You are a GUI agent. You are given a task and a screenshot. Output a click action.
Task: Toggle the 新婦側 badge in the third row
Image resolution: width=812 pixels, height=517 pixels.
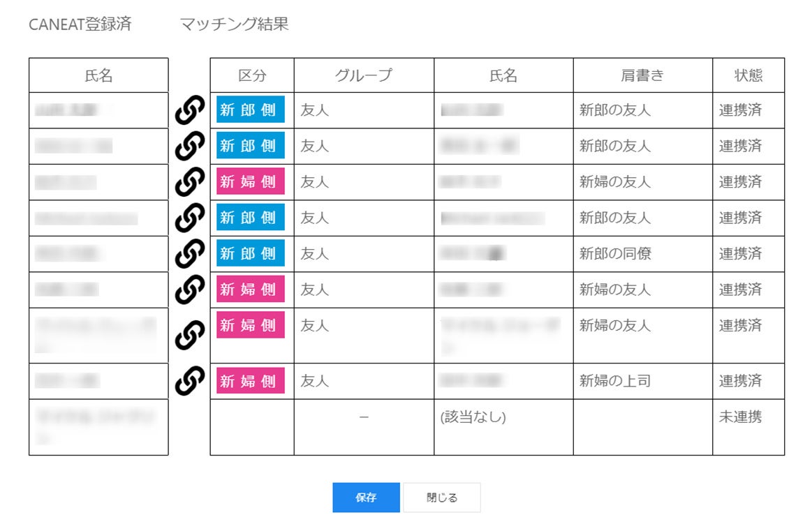(249, 182)
